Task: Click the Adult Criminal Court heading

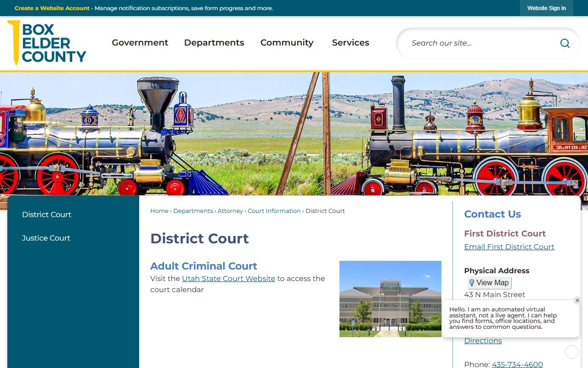Action: click(204, 266)
